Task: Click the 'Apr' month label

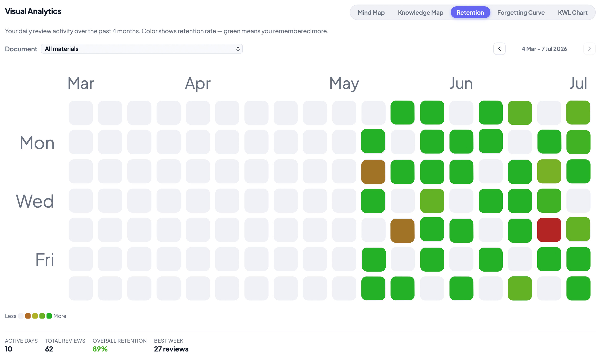Action: pyautogui.click(x=198, y=84)
